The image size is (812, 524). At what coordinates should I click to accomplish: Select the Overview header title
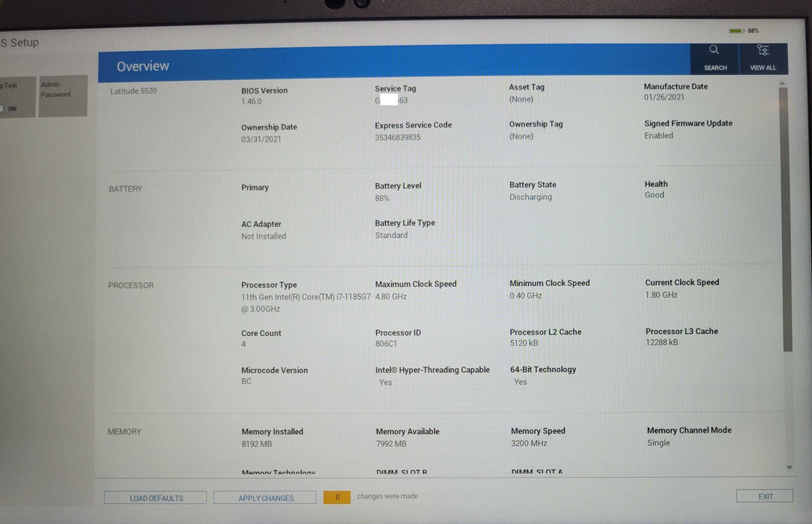pyautogui.click(x=143, y=66)
